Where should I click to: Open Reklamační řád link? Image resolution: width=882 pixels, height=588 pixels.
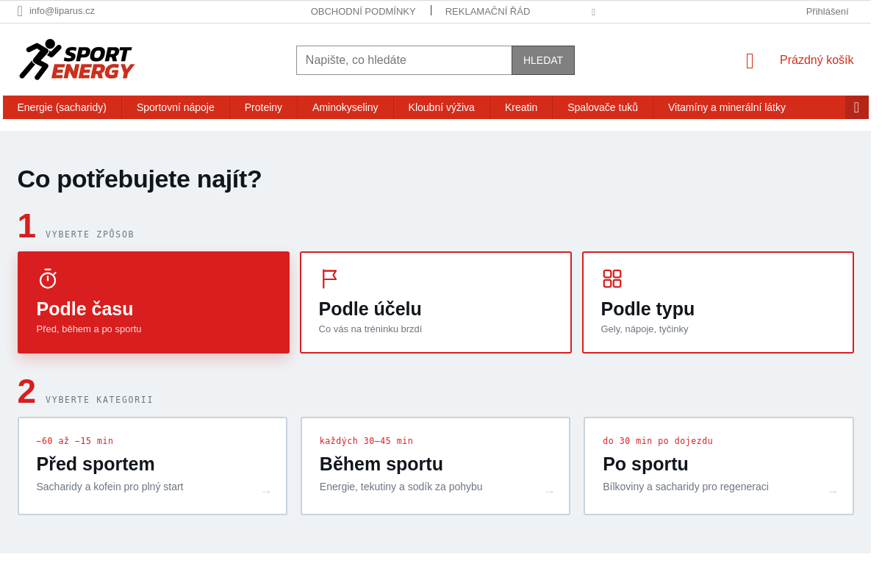[x=487, y=11]
